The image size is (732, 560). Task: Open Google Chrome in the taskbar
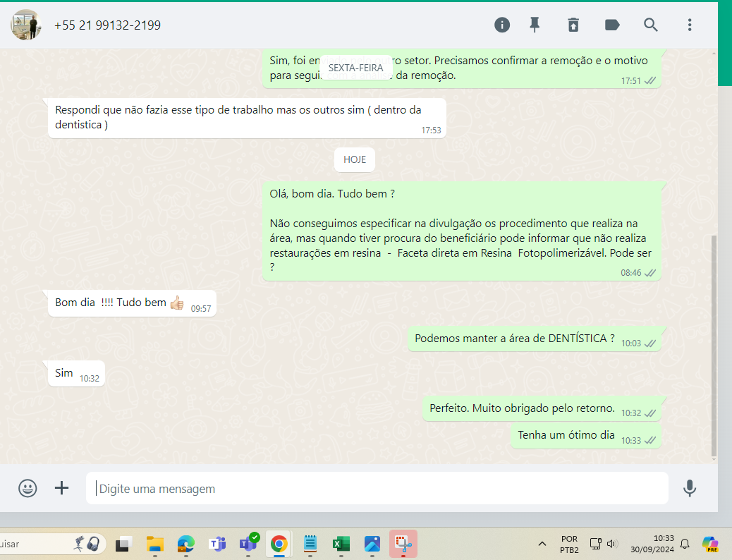click(279, 544)
